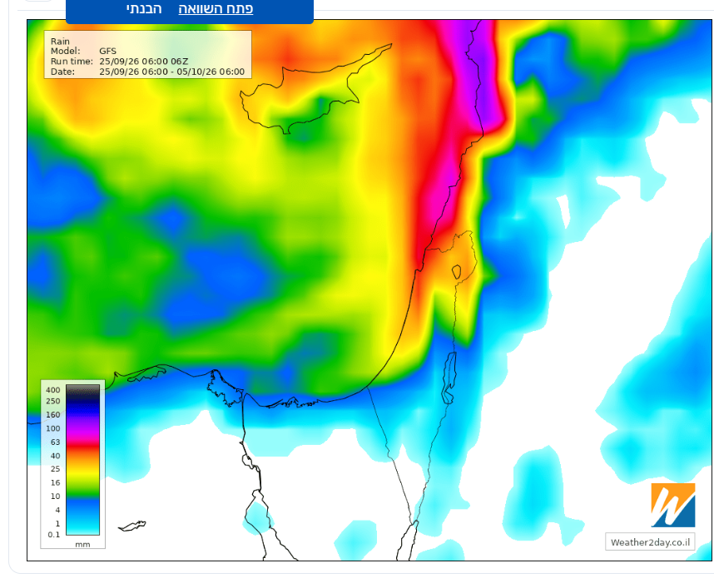Click the 'Model:' text in the info box
This screenshot has height=588, width=714.
[x=65, y=51]
